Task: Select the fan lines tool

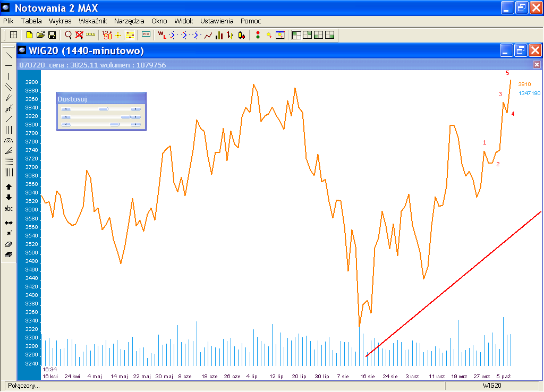Action: click(x=8, y=151)
